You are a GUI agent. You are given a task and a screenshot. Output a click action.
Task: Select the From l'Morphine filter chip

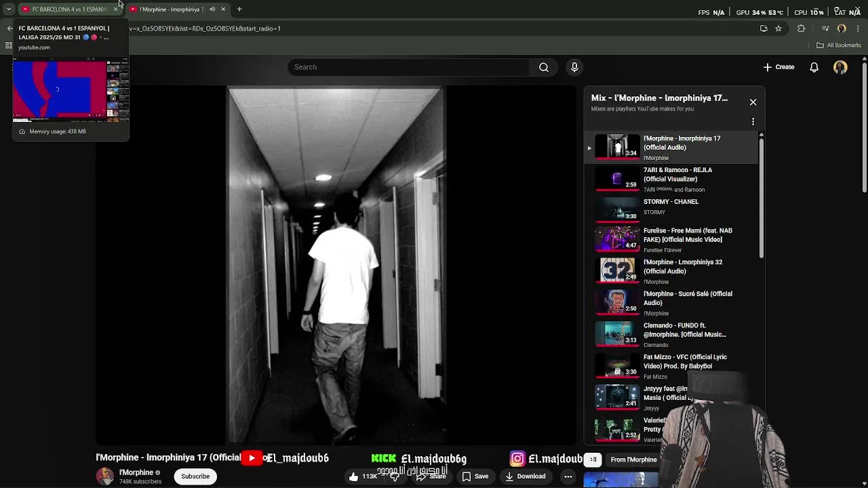pyautogui.click(x=633, y=460)
